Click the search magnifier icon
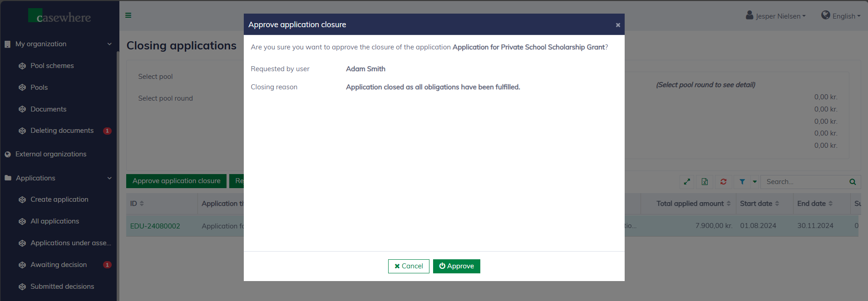The height and width of the screenshot is (301, 868). tap(853, 182)
